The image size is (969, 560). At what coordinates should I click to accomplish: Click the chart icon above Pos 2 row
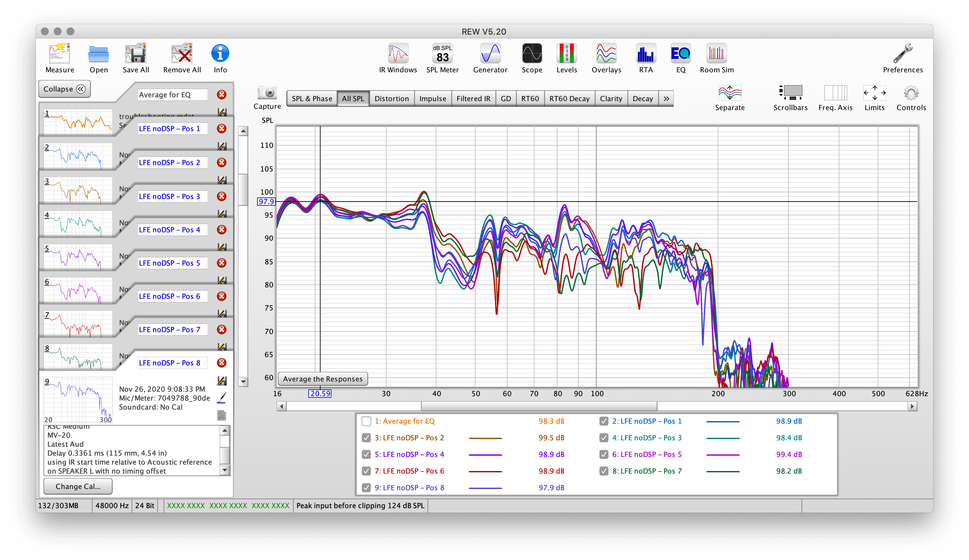[222, 146]
